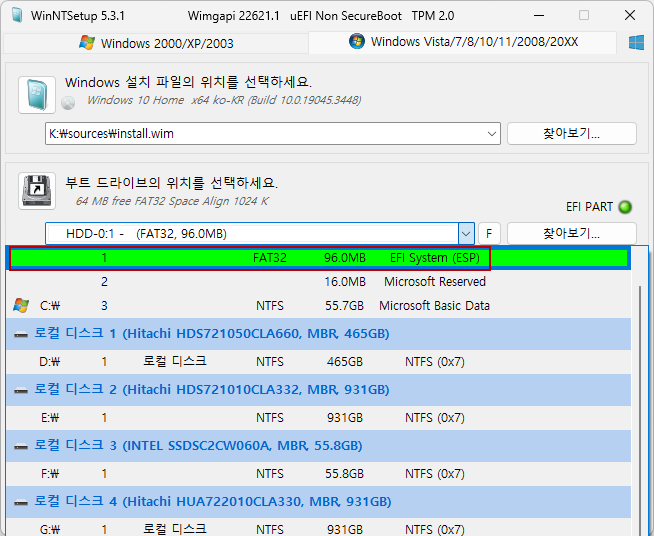Image resolution: width=654 pixels, height=536 pixels.
Task: Click the green EFI PART status indicator
Action: coord(625,207)
